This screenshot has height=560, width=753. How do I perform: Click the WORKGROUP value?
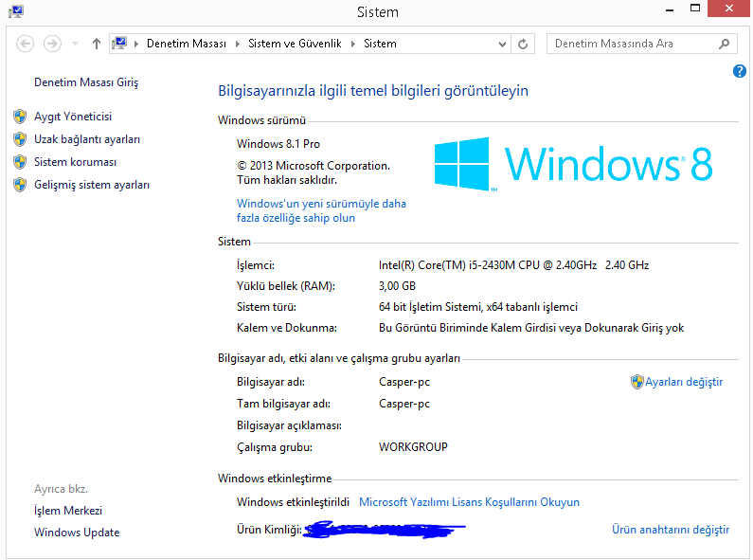point(413,447)
